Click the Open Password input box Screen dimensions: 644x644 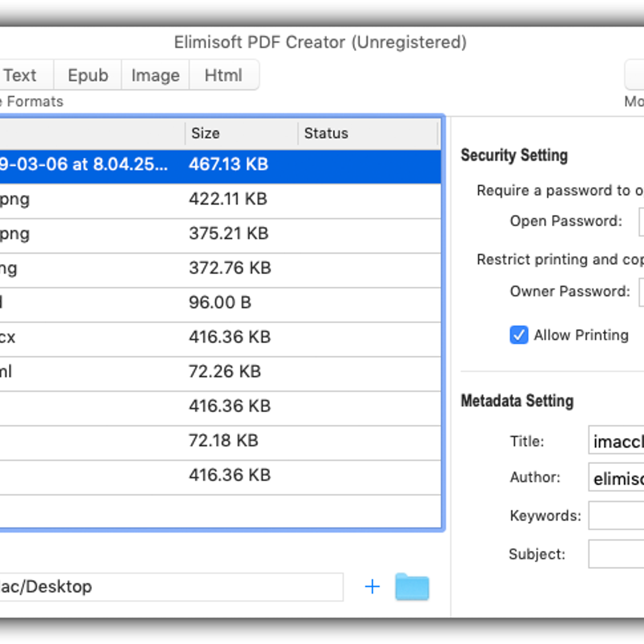pyautogui.click(x=642, y=222)
